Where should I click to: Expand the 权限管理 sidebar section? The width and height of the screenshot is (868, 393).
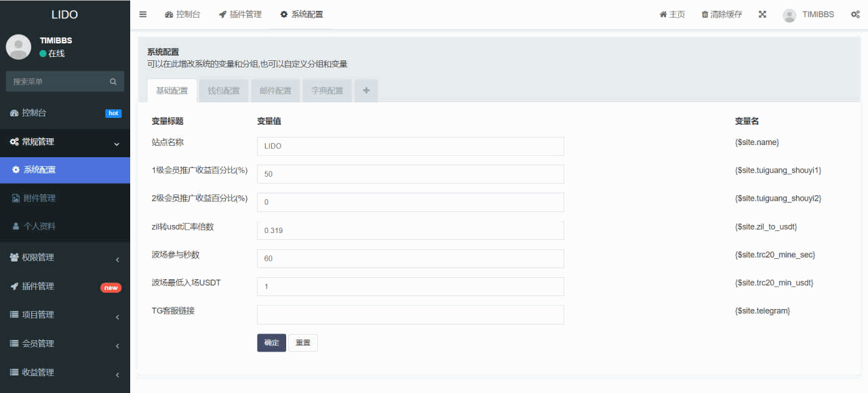click(x=65, y=257)
